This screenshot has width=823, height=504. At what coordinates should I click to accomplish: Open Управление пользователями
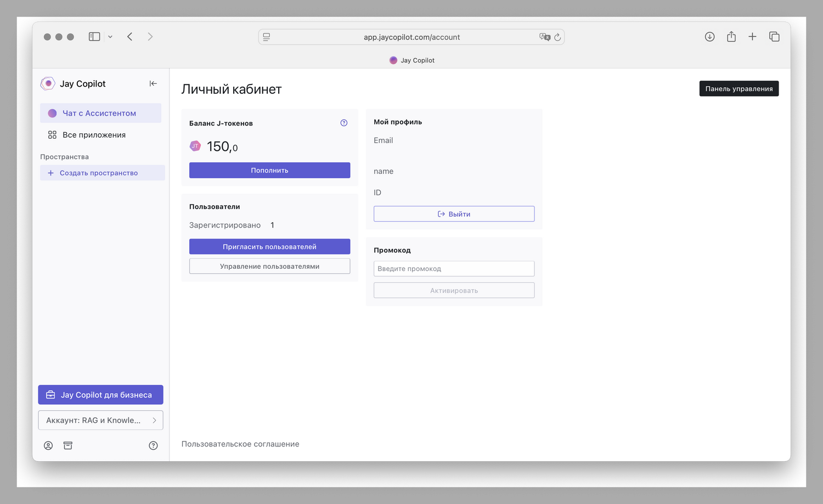coord(269,266)
